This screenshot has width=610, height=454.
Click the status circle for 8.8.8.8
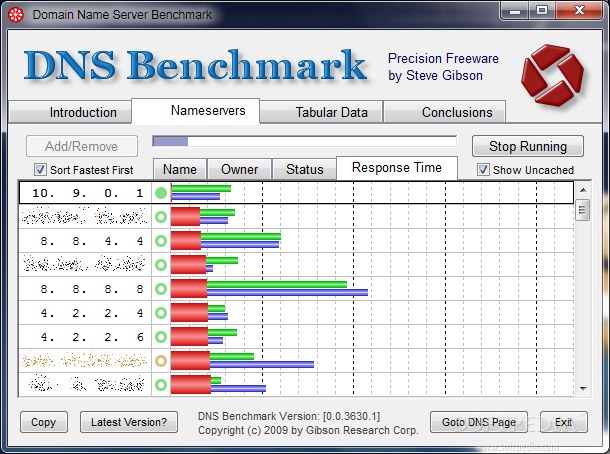[161, 289]
